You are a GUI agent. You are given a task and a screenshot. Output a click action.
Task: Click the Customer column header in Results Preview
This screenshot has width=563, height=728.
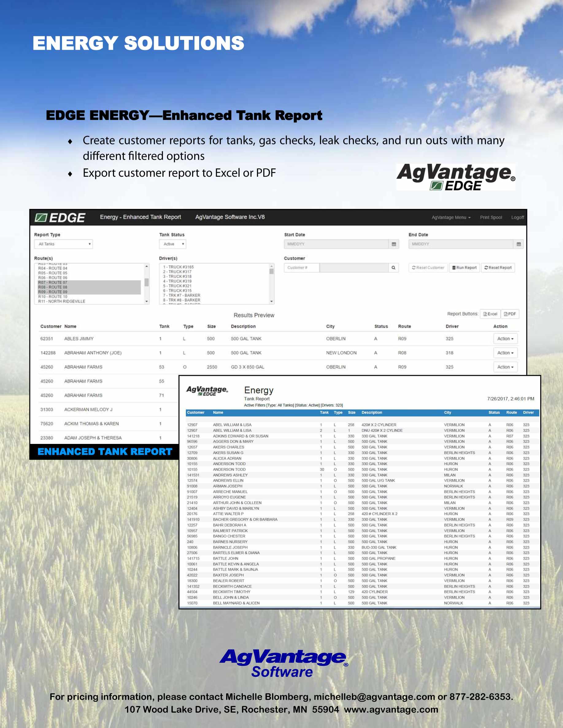[51, 326]
